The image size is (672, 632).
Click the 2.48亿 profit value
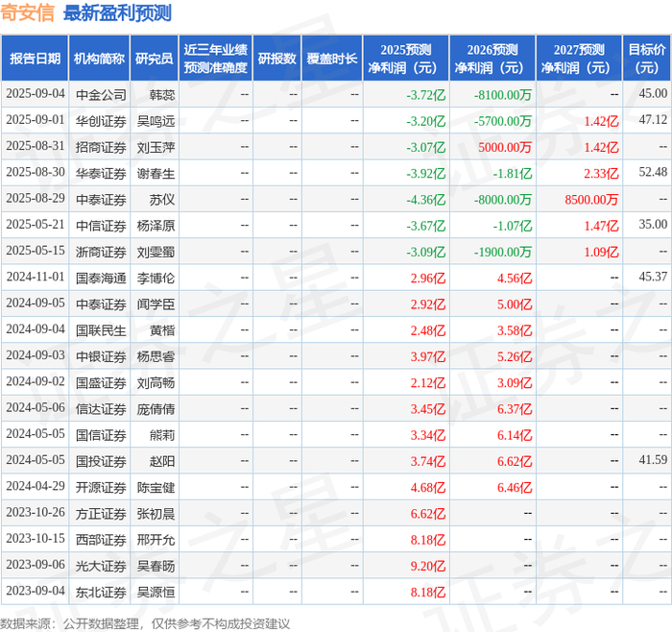coord(428,330)
